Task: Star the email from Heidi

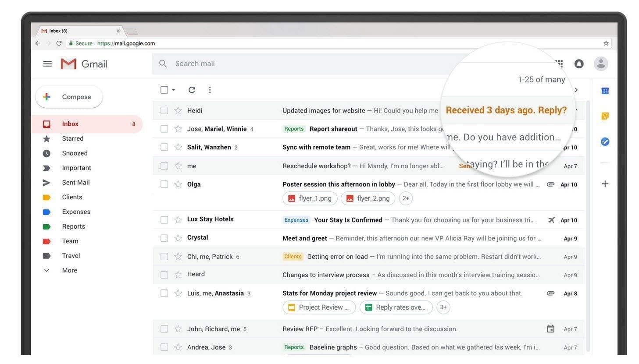Action: pos(178,110)
